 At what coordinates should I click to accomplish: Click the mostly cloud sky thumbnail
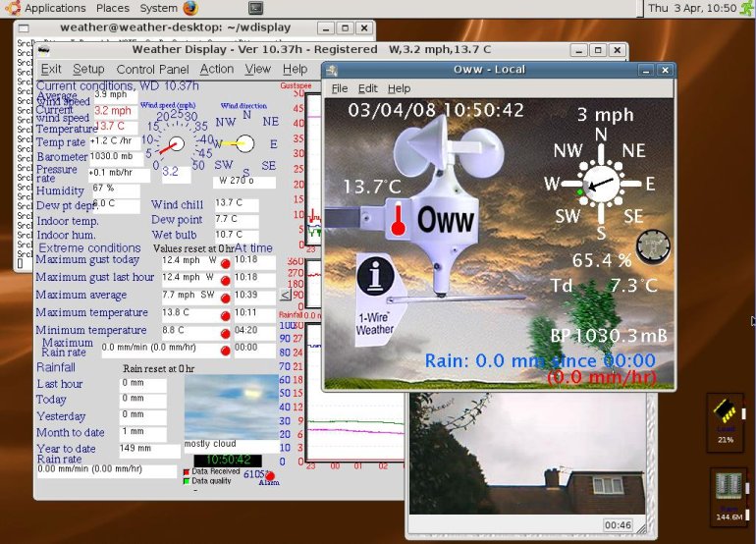[x=232, y=407]
